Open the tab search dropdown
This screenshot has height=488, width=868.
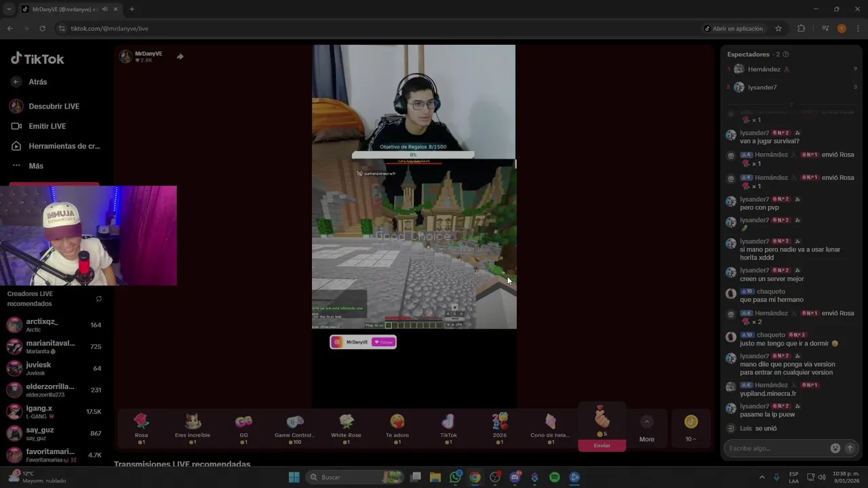click(x=9, y=9)
